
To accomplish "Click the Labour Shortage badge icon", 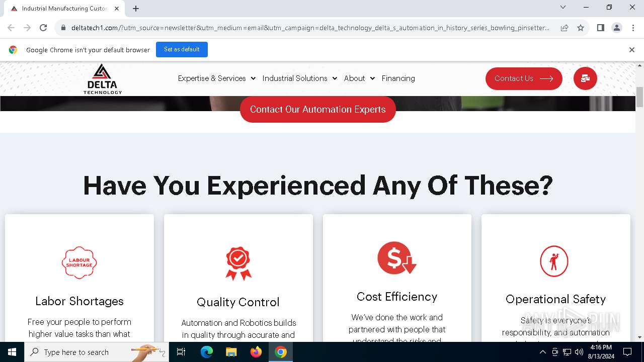I will (79, 262).
